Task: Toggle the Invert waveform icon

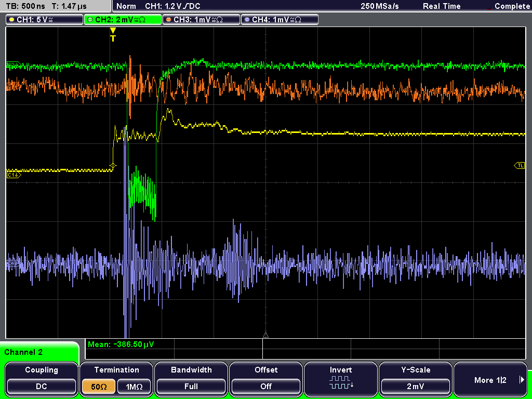Action: coord(341,382)
